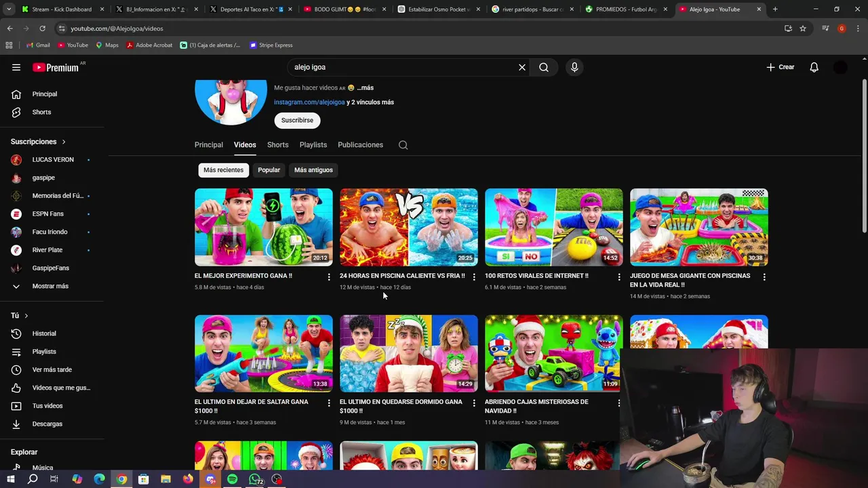The width and height of the screenshot is (868, 488).
Task: Open Firefox from the taskbar
Action: point(188,479)
